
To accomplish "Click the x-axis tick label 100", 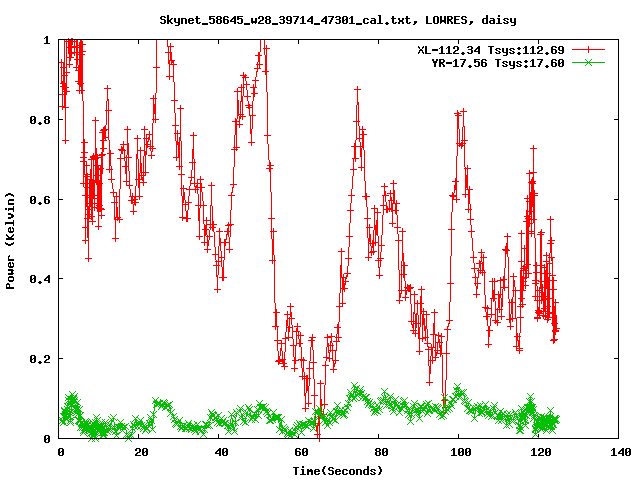I will click(460, 452).
